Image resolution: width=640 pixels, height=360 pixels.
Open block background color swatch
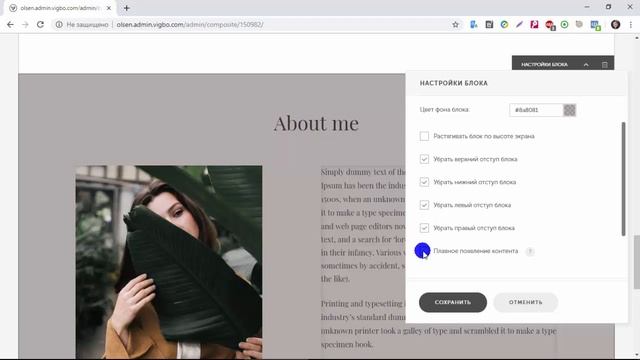coord(569,110)
